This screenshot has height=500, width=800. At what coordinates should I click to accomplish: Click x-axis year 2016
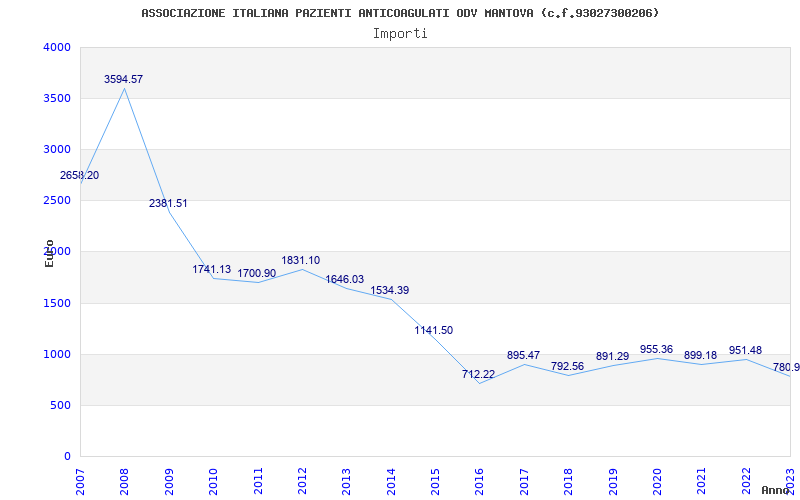[480, 481]
